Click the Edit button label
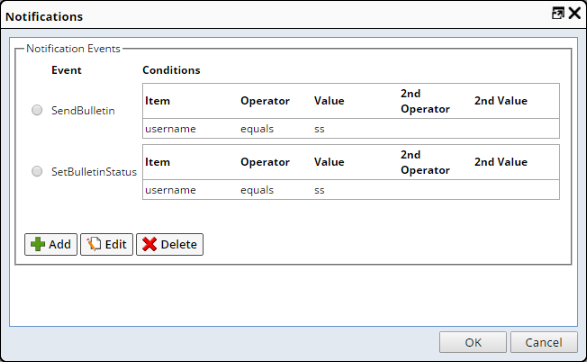This screenshot has width=587, height=362. click(x=115, y=244)
